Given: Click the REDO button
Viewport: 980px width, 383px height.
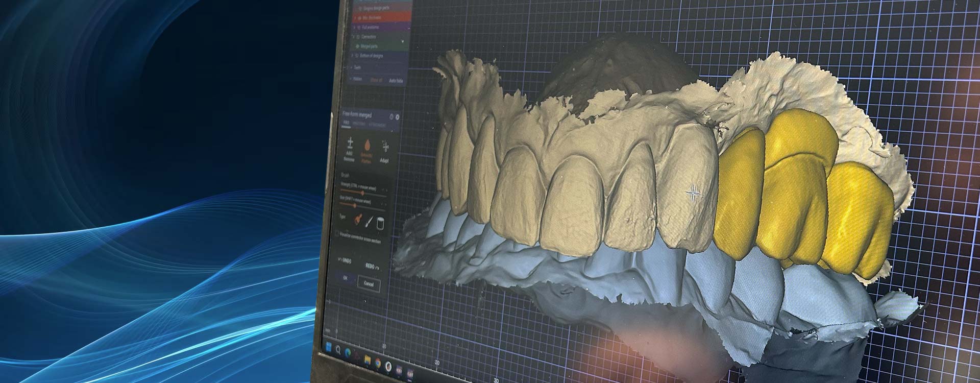Looking at the screenshot, I should (x=373, y=266).
